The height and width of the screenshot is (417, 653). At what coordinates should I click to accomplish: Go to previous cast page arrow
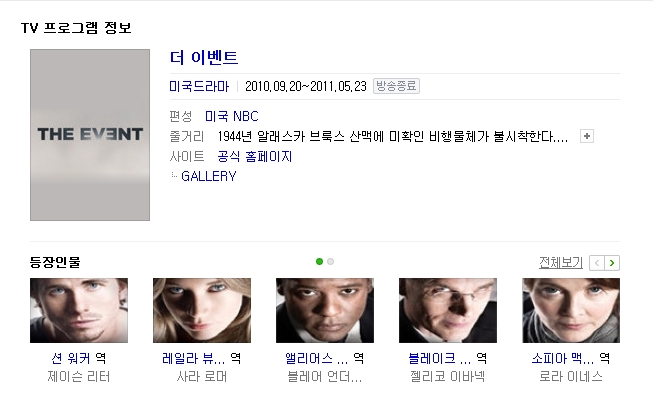(x=597, y=263)
